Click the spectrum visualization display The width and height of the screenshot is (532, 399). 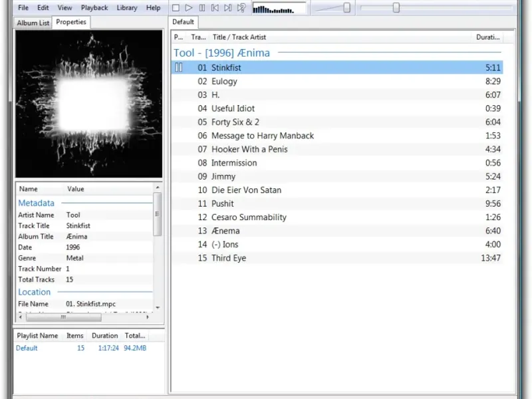pos(279,8)
